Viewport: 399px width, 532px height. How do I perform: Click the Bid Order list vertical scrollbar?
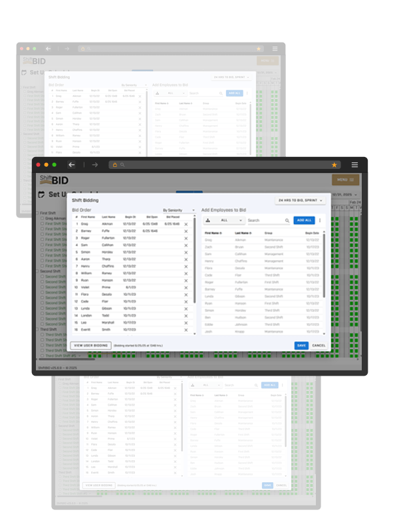[x=195, y=261]
